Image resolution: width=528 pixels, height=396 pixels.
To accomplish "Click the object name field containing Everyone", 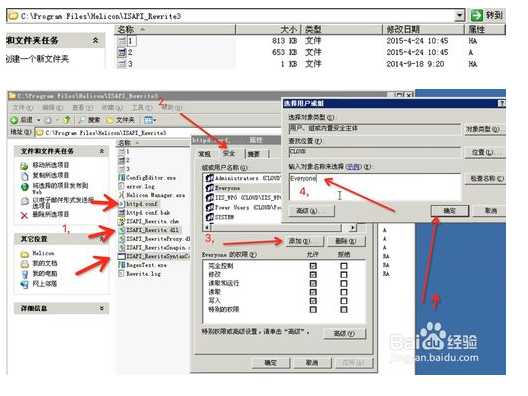I will [375, 187].
